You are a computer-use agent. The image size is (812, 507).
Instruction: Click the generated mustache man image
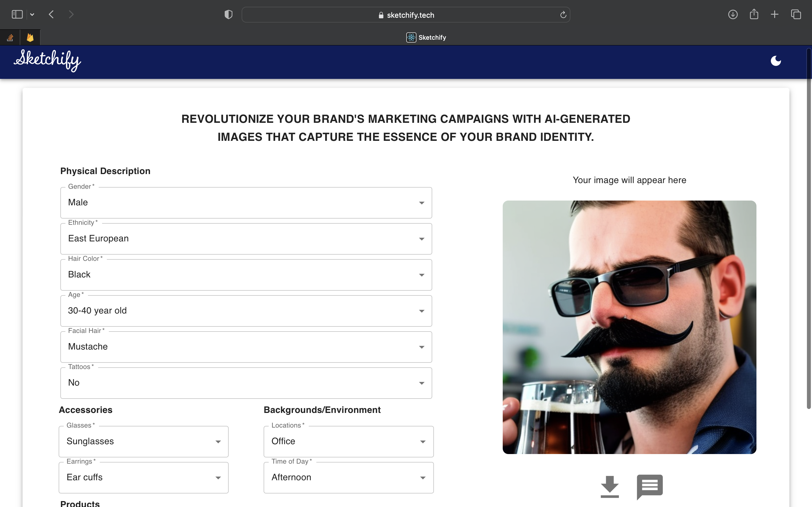[x=629, y=327]
